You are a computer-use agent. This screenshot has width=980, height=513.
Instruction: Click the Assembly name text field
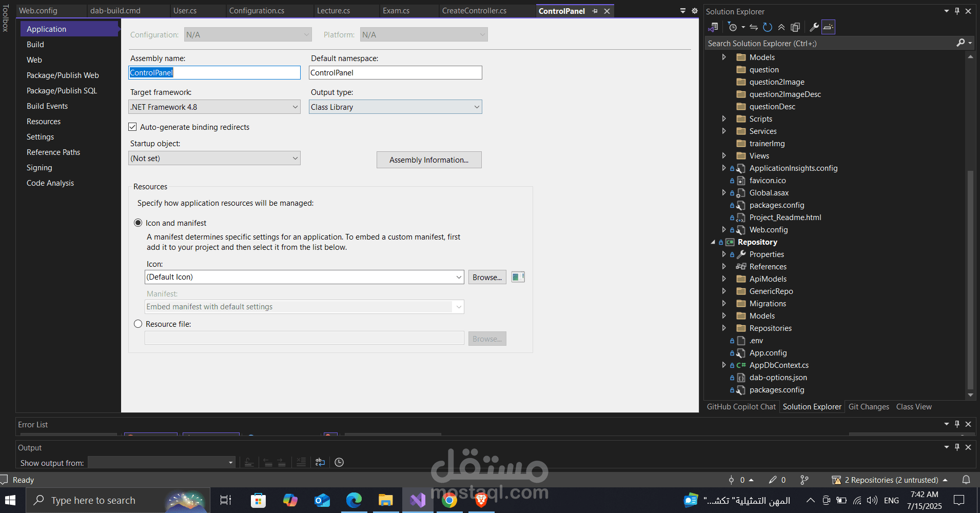[x=214, y=72]
